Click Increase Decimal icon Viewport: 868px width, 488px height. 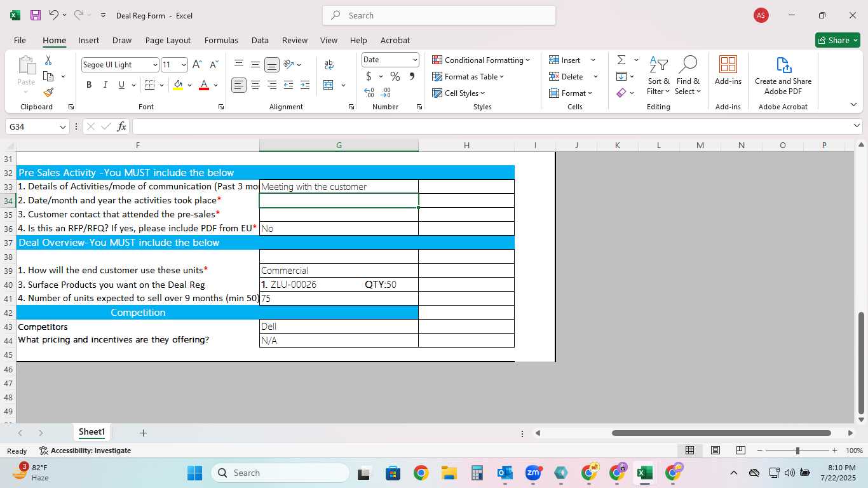point(369,93)
